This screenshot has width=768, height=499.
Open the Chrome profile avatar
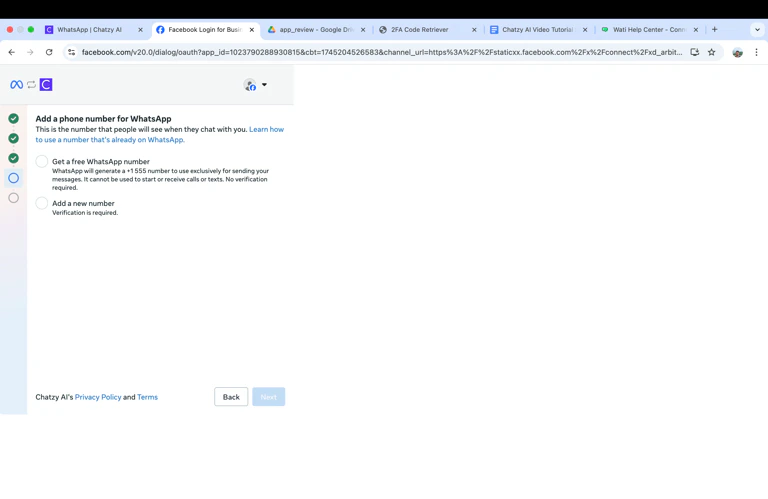coord(738,52)
